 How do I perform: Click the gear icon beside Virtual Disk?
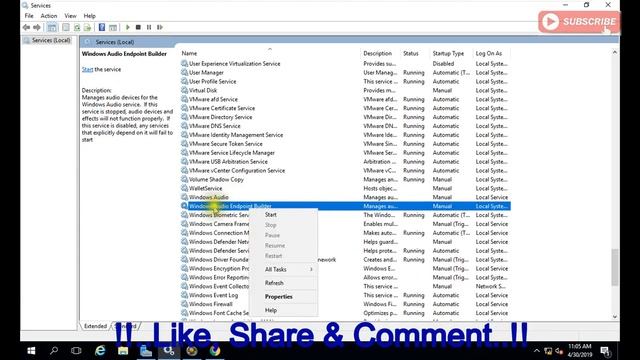[x=184, y=90]
